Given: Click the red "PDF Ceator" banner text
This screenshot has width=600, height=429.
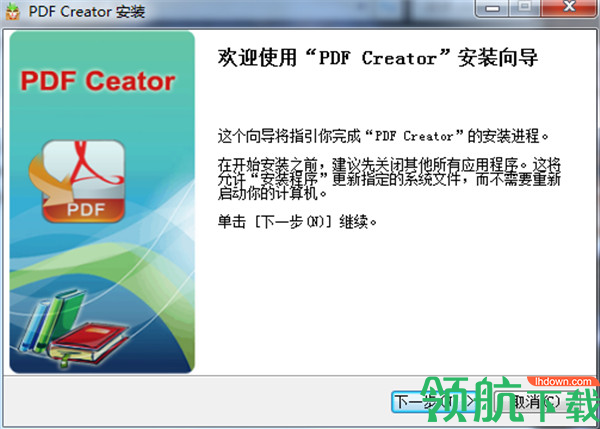Looking at the screenshot, I should (x=98, y=81).
